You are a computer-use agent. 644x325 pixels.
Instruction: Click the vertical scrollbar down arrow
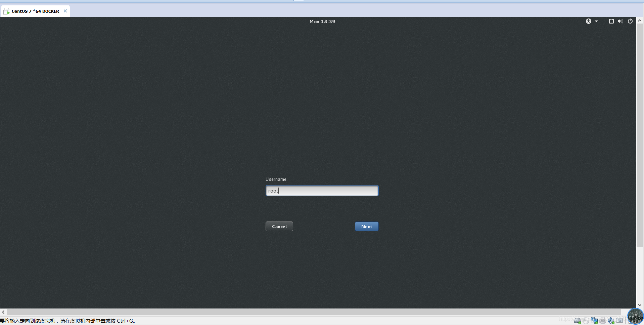pyautogui.click(x=640, y=305)
